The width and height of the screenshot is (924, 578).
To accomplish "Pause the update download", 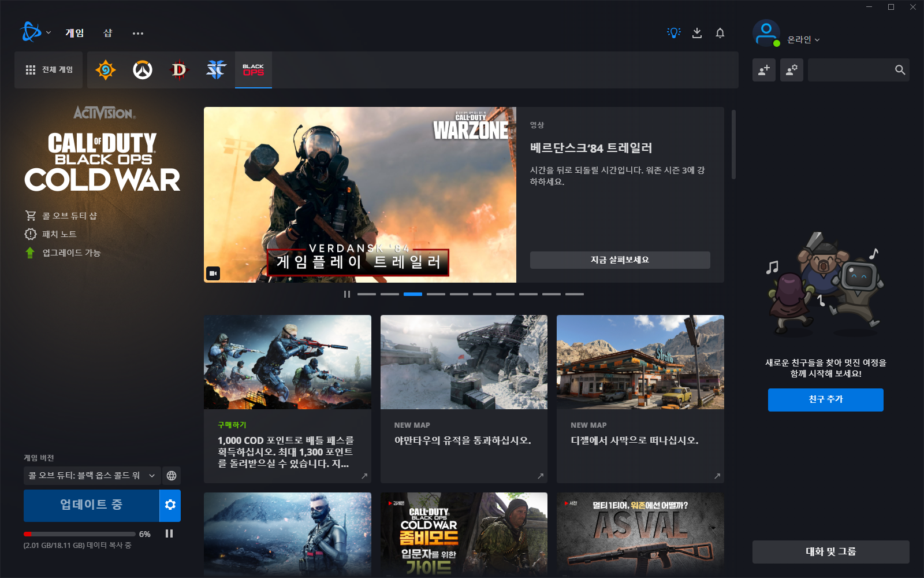I will pos(169,533).
